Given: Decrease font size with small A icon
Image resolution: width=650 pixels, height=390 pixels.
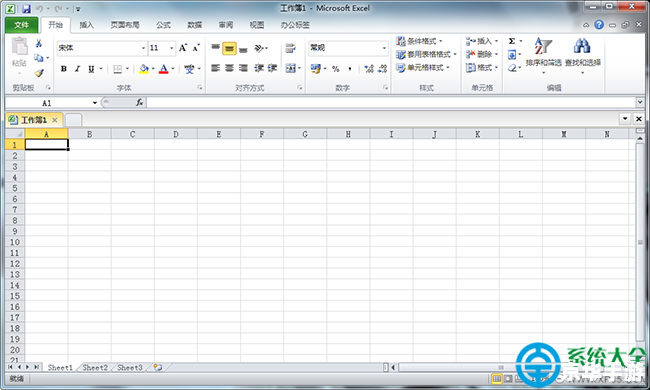Looking at the screenshot, I should (x=196, y=48).
